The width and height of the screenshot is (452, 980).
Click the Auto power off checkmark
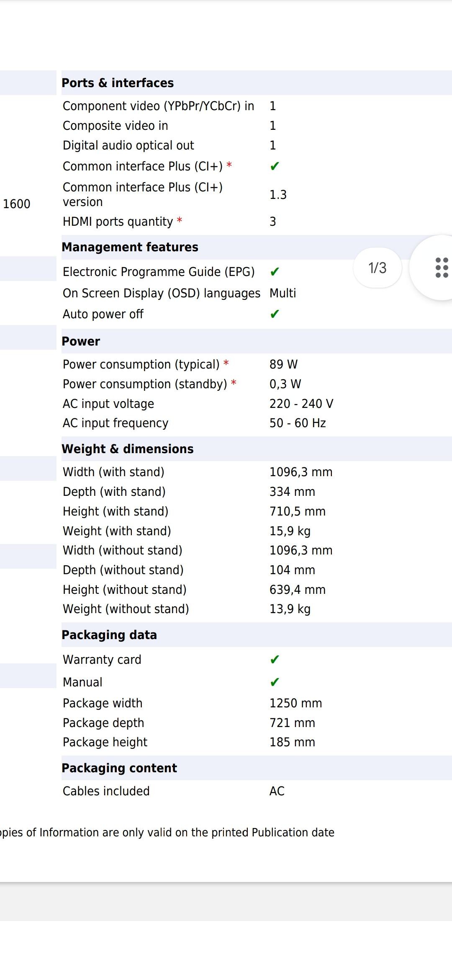[x=275, y=314]
